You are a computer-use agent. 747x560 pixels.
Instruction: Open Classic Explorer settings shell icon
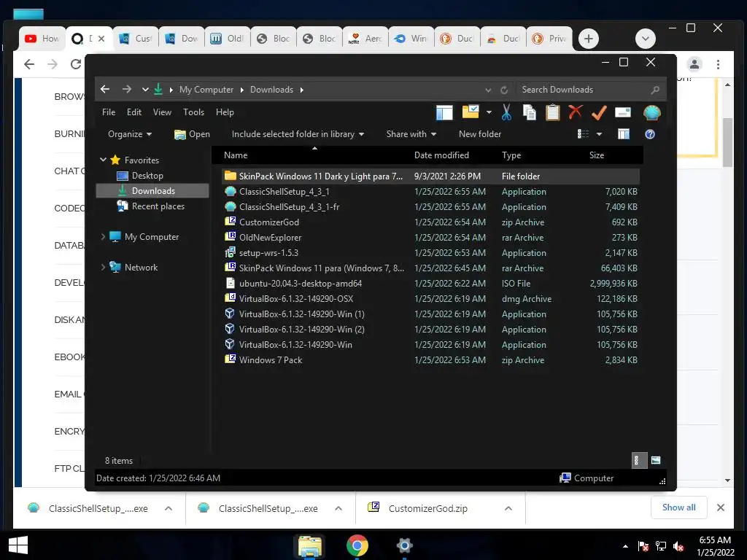pos(651,113)
